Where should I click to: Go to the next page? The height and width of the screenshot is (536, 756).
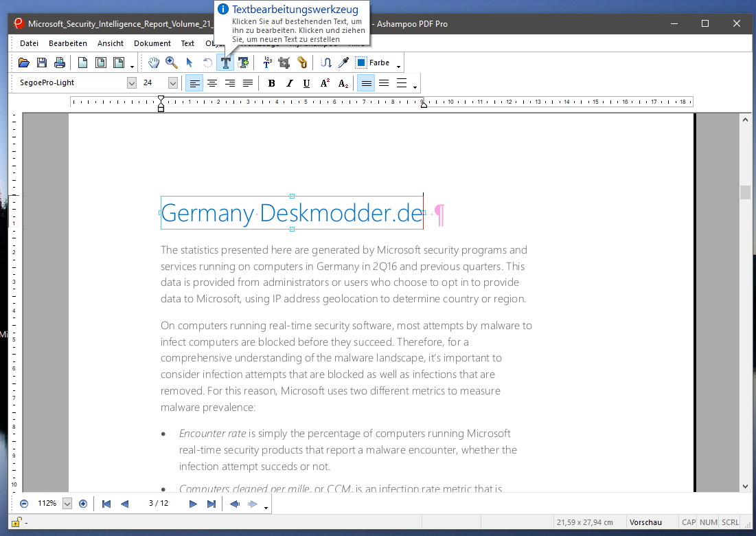pyautogui.click(x=193, y=504)
